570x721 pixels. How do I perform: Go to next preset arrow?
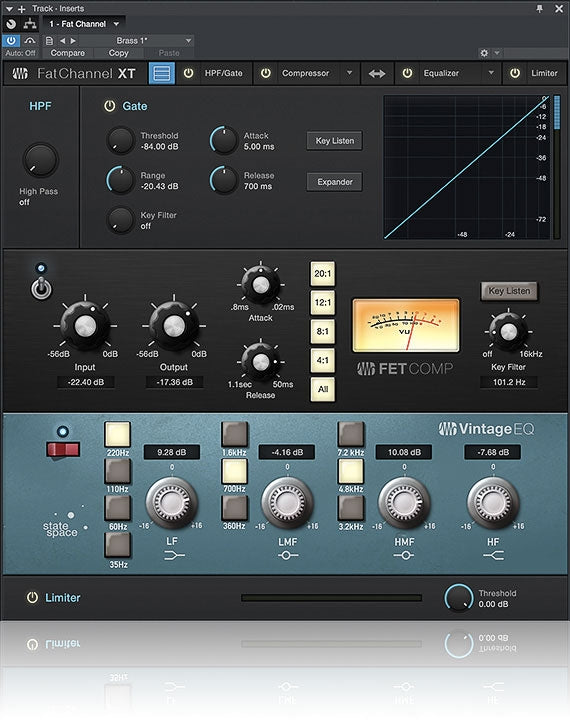tap(73, 40)
